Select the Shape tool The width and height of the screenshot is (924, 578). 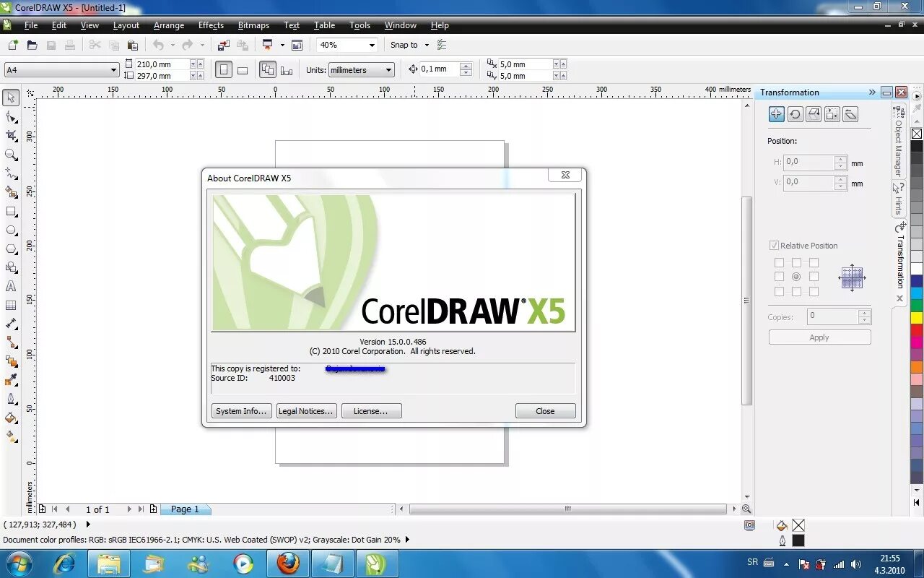pos(11,116)
